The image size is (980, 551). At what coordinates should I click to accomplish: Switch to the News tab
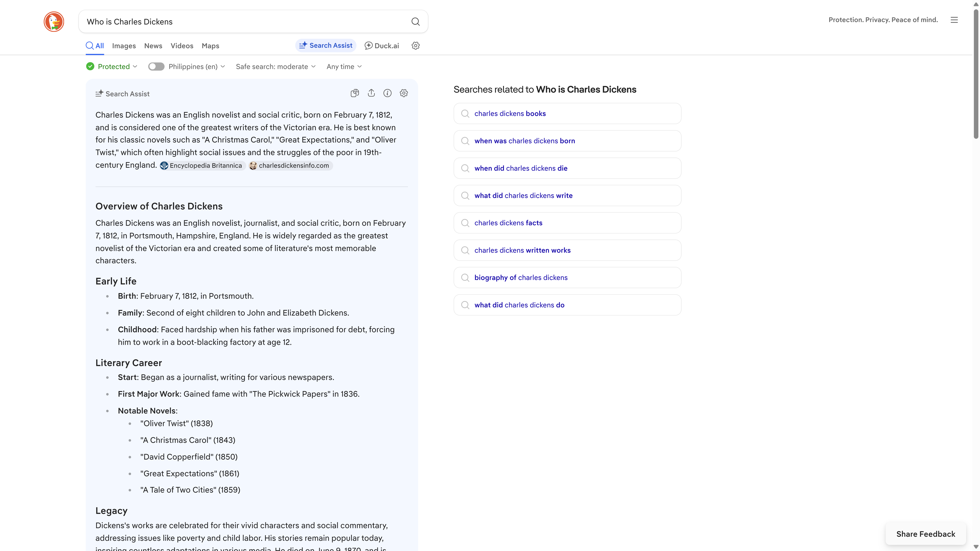(153, 46)
